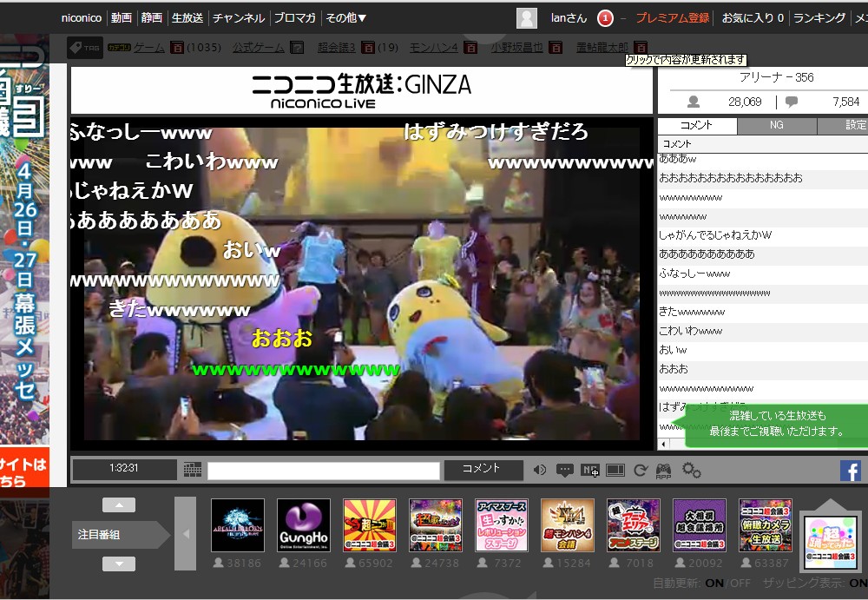Select the コメント tab in side panel

click(697, 125)
